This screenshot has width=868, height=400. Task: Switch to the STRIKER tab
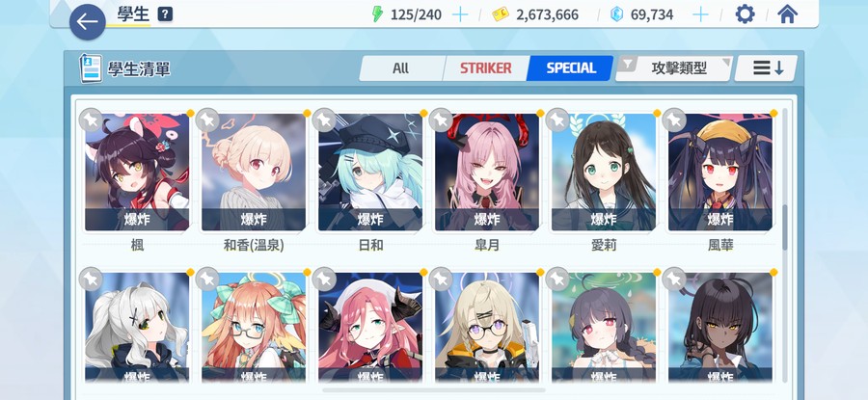click(485, 68)
